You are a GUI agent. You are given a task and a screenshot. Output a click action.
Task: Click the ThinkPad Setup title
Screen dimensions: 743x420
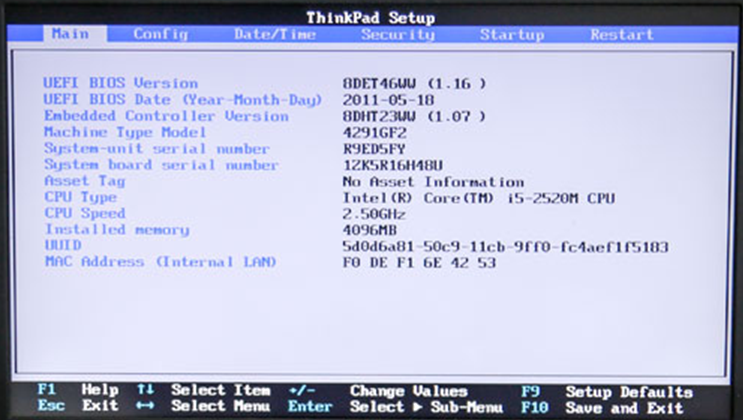(x=371, y=18)
